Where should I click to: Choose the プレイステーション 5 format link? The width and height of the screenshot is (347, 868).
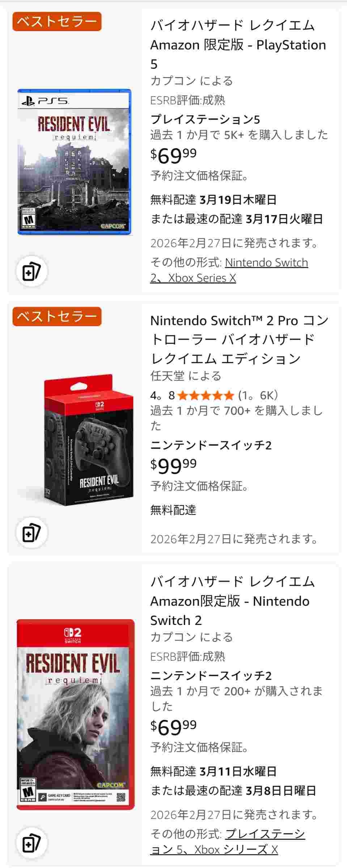click(265, 834)
